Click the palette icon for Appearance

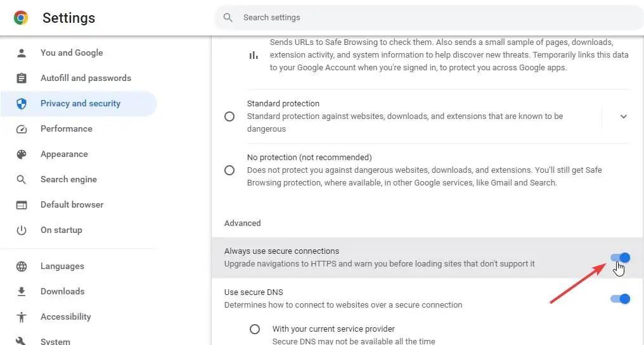point(22,154)
